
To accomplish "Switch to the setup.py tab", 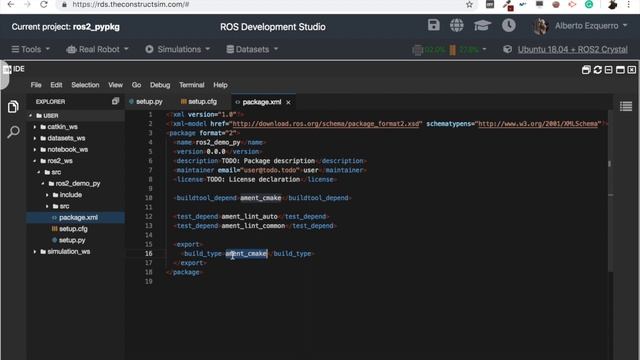I will coord(149,102).
